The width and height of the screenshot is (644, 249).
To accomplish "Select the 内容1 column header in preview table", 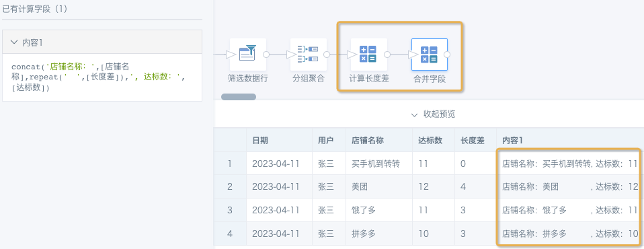I will click(x=570, y=140).
